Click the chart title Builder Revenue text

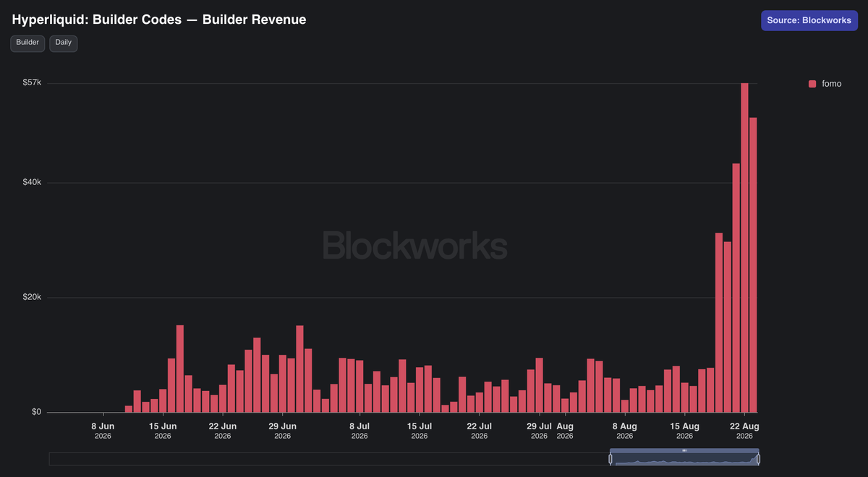[x=254, y=20]
